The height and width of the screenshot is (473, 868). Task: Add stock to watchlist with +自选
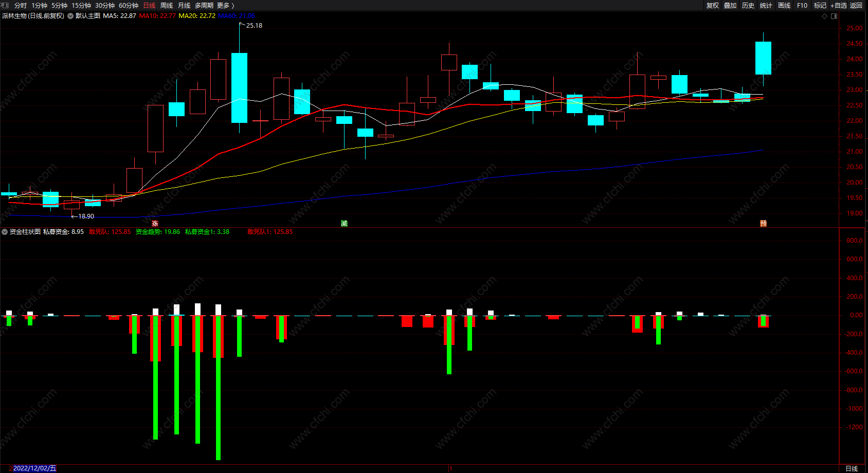pos(839,6)
